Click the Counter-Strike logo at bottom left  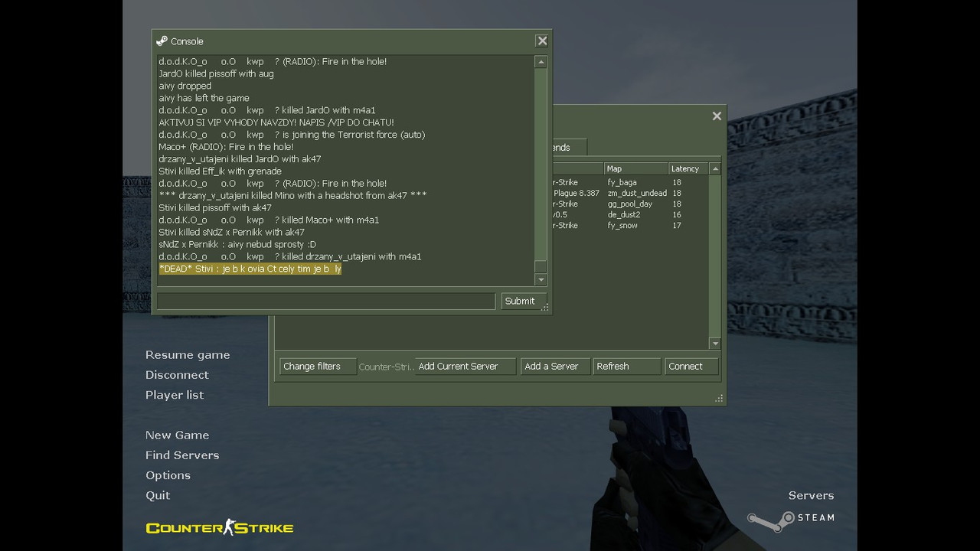tap(220, 527)
